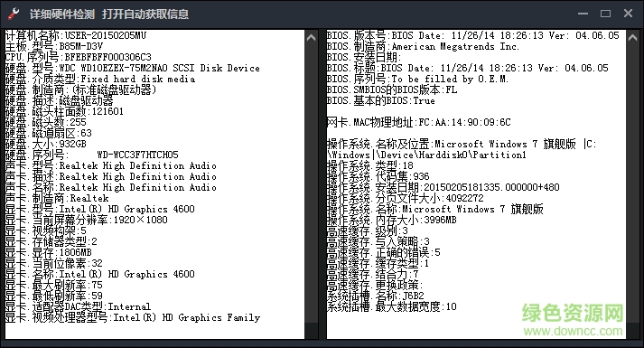This screenshot has width=644, height=348.
Task: Close the hardware detection window
Action: 628,14
